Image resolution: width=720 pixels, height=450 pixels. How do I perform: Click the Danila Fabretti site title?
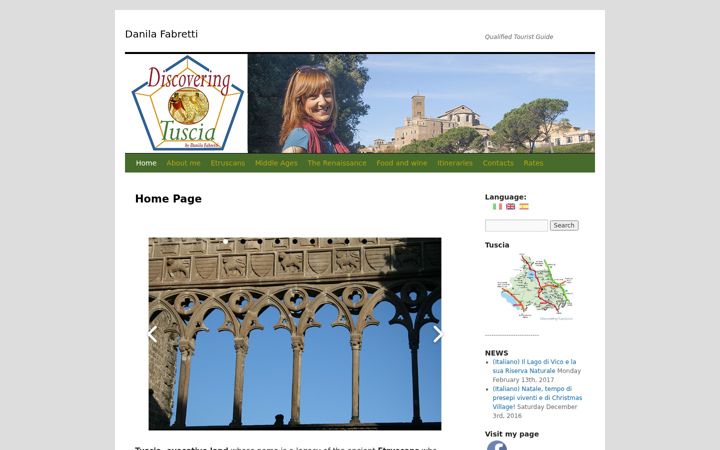161,34
